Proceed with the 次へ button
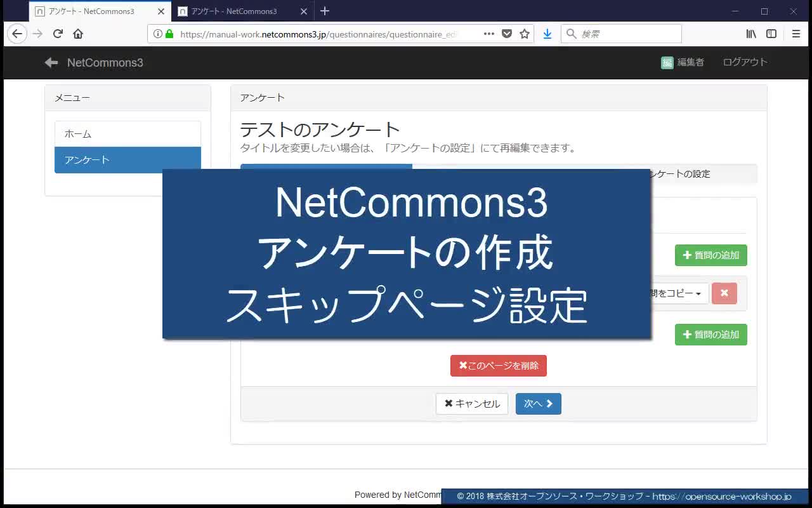 pyautogui.click(x=539, y=404)
